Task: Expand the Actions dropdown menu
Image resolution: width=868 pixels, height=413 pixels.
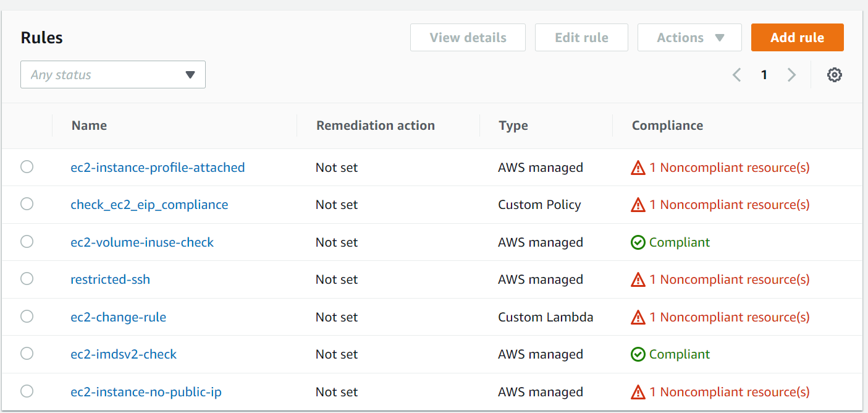Action: pos(689,37)
